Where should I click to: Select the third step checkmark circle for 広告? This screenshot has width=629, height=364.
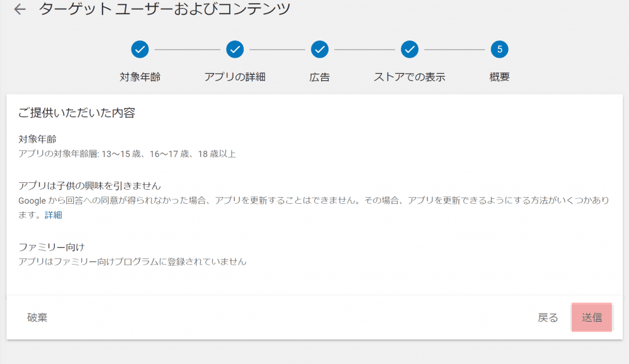click(319, 49)
